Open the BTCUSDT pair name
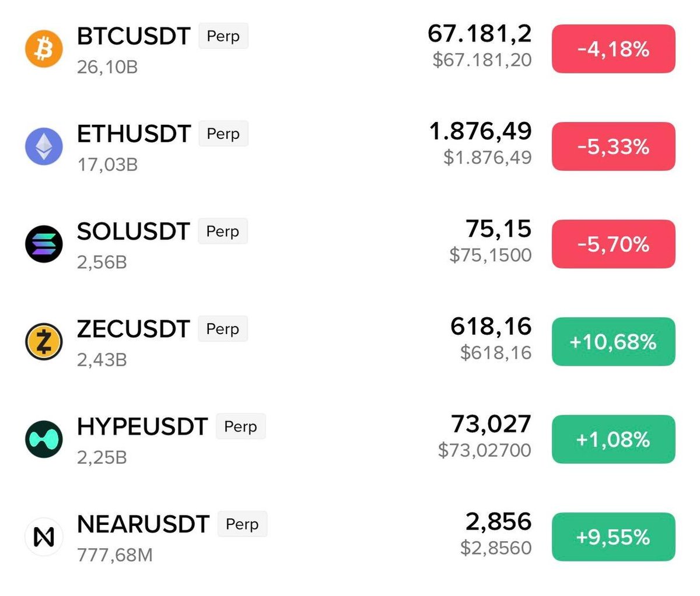The image size is (700, 596). coord(134,36)
